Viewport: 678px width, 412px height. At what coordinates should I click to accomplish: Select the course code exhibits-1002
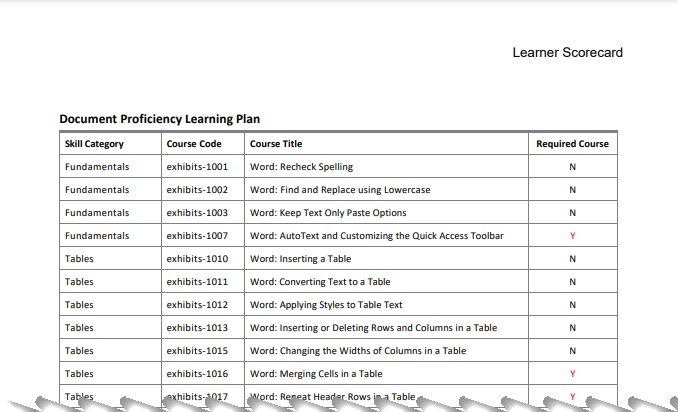[x=197, y=190]
